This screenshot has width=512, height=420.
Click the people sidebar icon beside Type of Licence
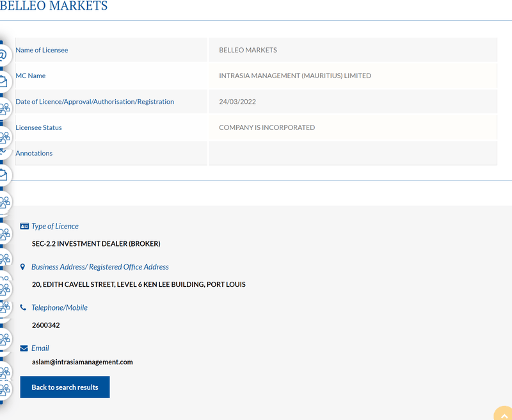[x=4, y=233]
